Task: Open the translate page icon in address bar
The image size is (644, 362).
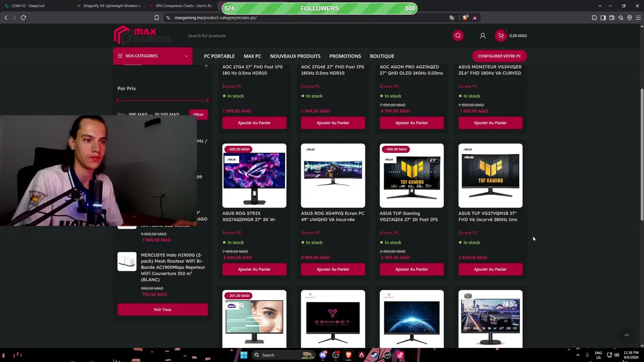Action: click(452, 18)
